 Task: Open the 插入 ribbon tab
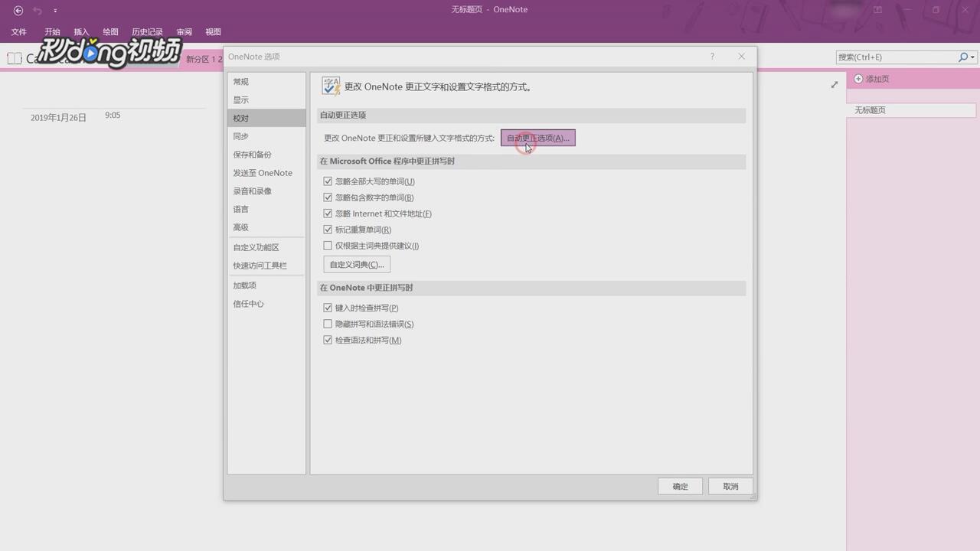click(x=81, y=32)
